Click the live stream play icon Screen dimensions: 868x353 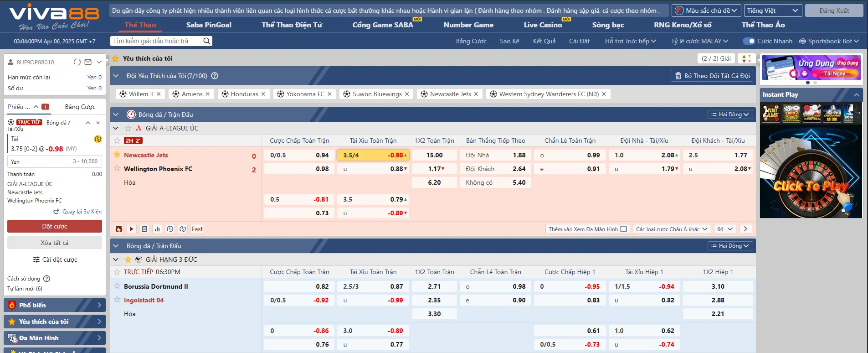point(132,229)
